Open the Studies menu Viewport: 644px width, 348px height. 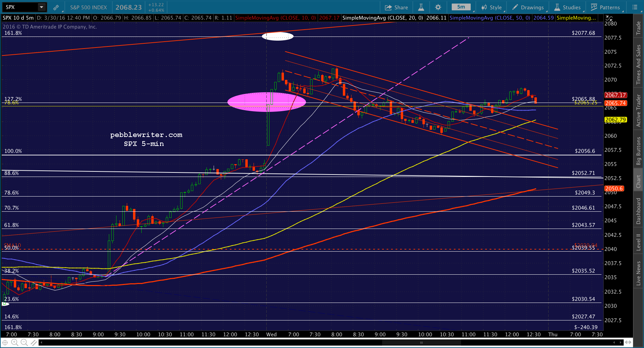pos(568,7)
